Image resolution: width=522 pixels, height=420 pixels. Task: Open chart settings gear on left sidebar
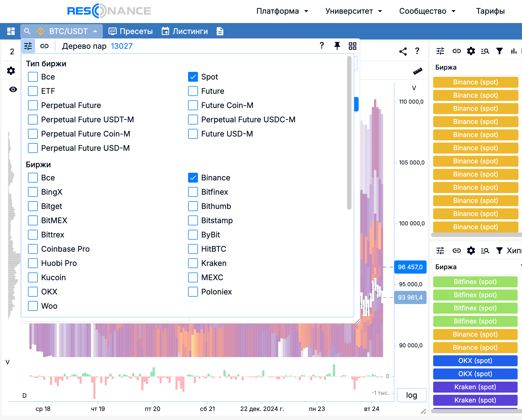pos(11,71)
